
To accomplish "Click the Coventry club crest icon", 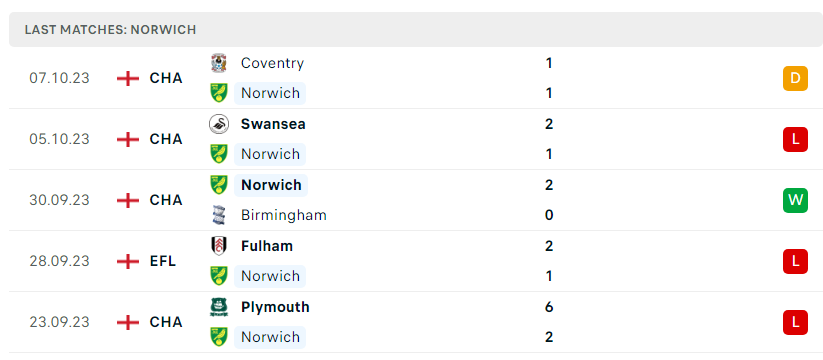I will [218, 63].
